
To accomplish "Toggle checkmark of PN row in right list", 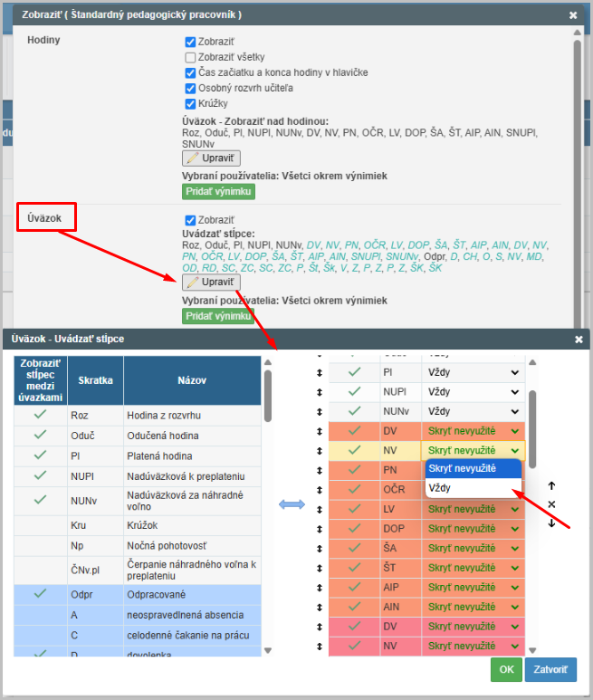I will (354, 470).
